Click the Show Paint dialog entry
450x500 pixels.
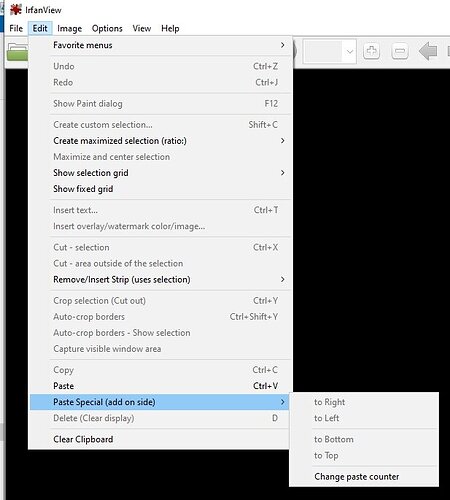(x=161, y=104)
